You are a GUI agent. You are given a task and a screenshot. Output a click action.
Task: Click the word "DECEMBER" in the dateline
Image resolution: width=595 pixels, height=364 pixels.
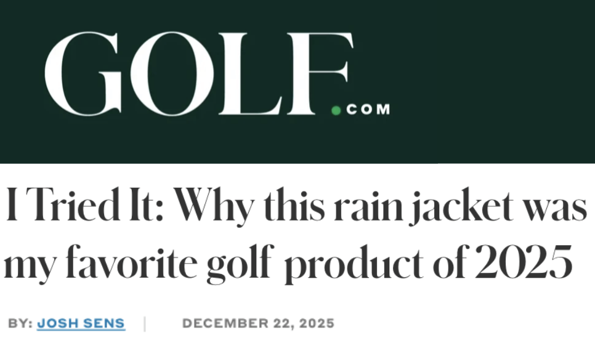(x=225, y=323)
